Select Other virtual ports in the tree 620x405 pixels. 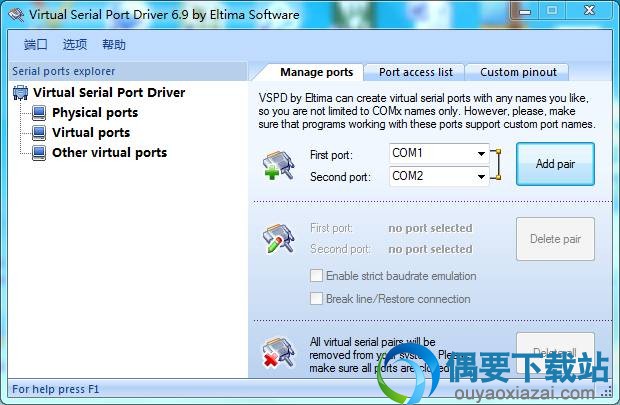[110, 153]
